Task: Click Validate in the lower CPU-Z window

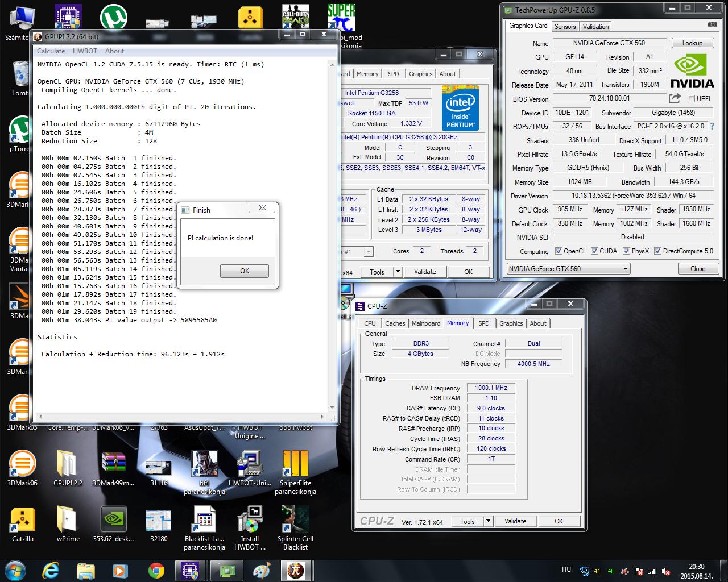Action: coord(515,521)
